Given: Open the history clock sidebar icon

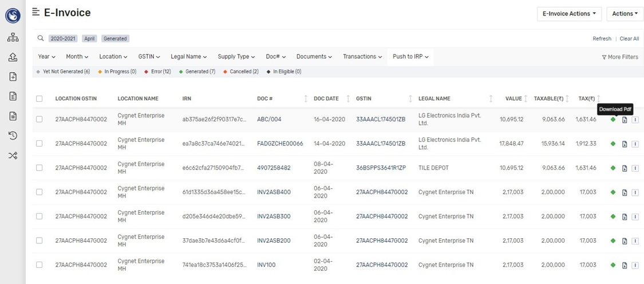Looking at the screenshot, I should pyautogui.click(x=13, y=136).
